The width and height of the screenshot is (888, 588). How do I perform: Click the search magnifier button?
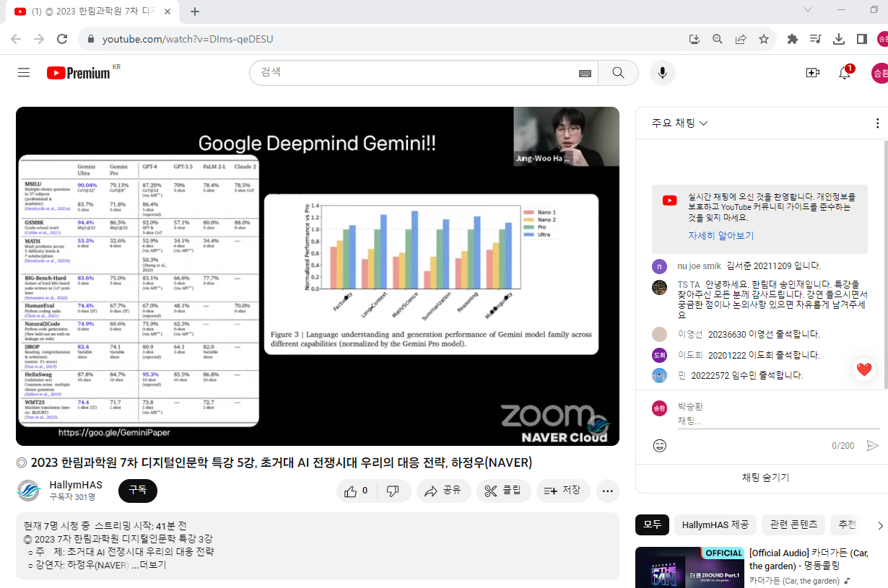point(618,73)
